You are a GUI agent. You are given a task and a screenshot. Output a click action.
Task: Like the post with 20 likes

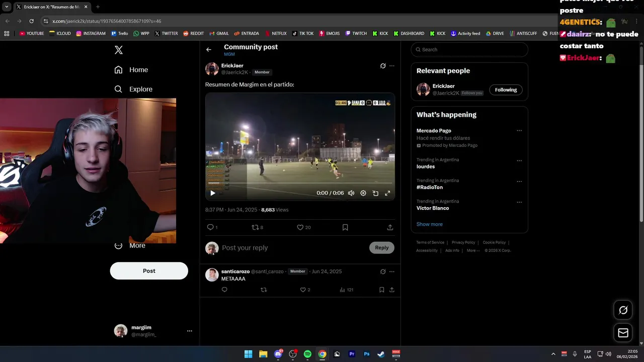[x=300, y=227]
